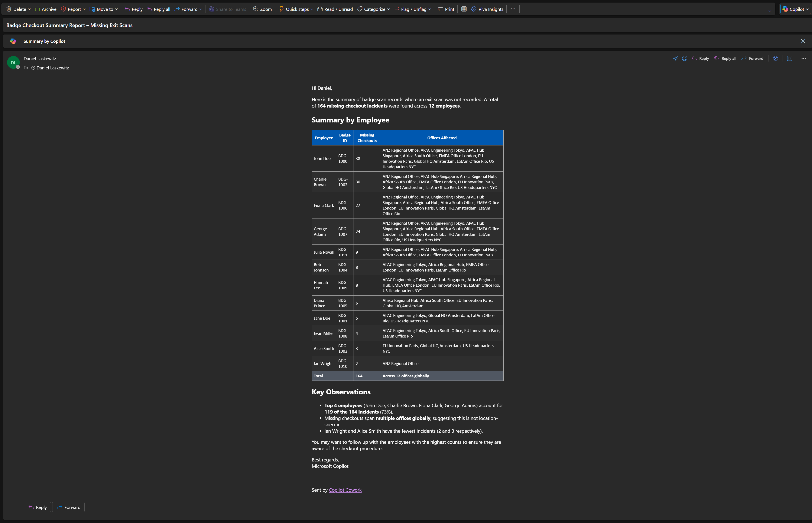
Task: Close the Summary by Copilot banner
Action: pyautogui.click(x=803, y=41)
